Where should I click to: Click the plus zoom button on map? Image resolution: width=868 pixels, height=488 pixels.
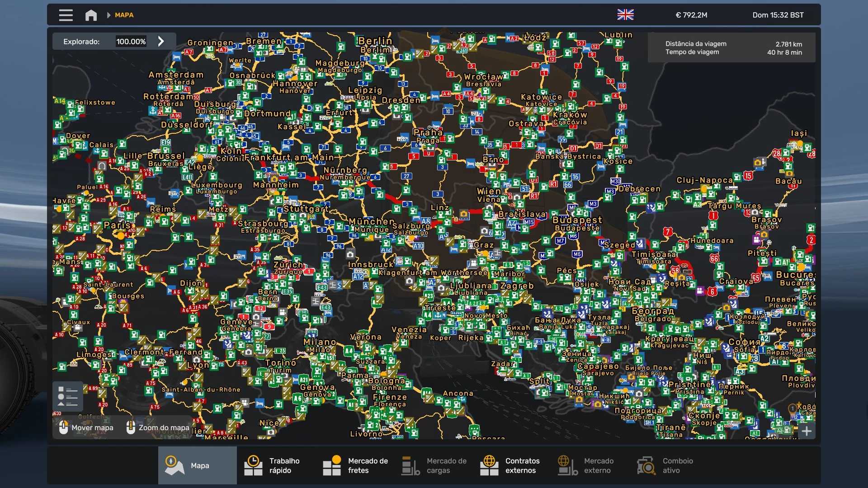tap(807, 431)
